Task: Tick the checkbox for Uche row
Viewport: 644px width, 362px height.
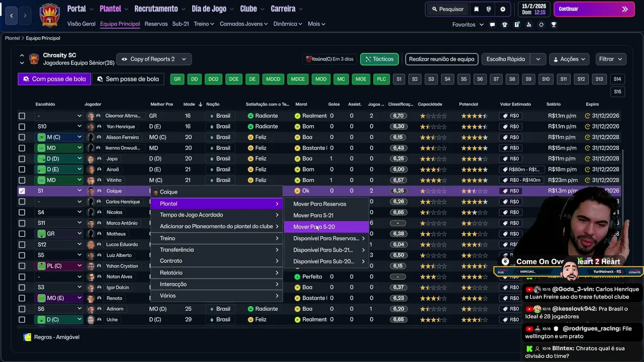Action: point(22,320)
